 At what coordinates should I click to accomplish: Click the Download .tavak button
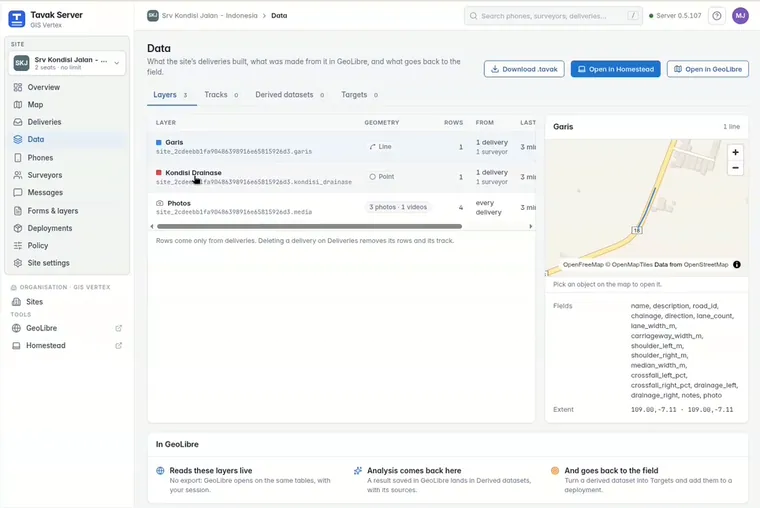click(x=524, y=69)
